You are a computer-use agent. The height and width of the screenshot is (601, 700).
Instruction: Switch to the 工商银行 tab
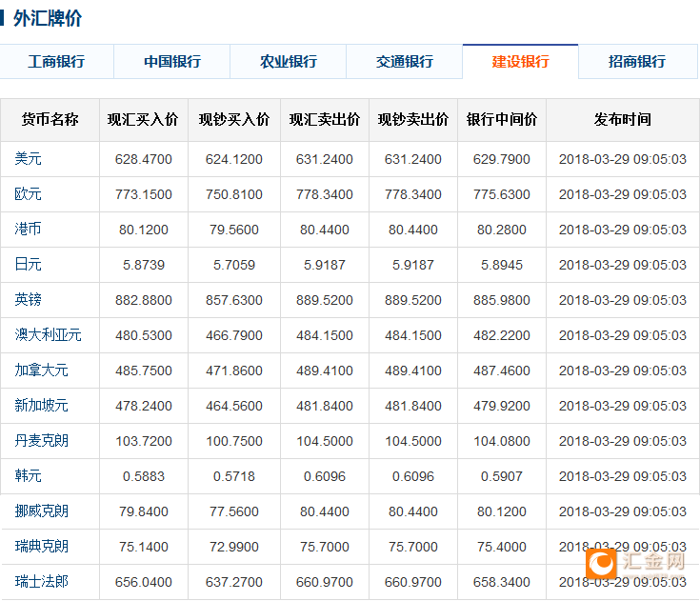[57, 61]
